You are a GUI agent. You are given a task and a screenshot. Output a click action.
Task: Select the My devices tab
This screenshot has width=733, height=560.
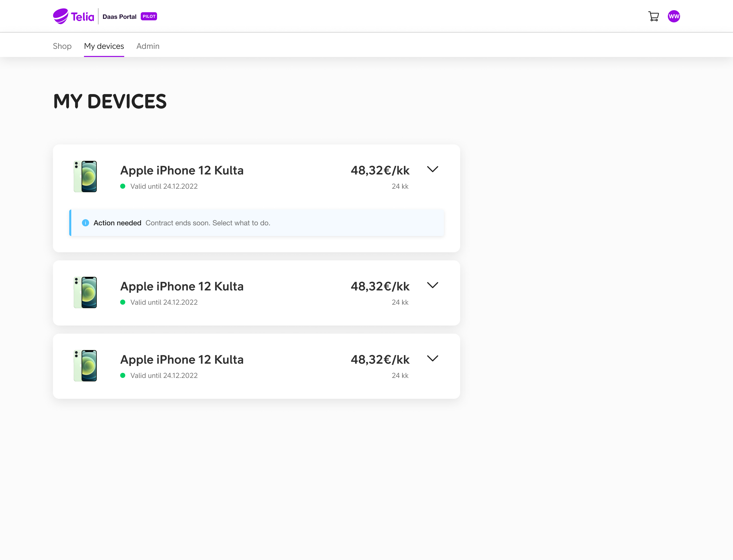104,46
